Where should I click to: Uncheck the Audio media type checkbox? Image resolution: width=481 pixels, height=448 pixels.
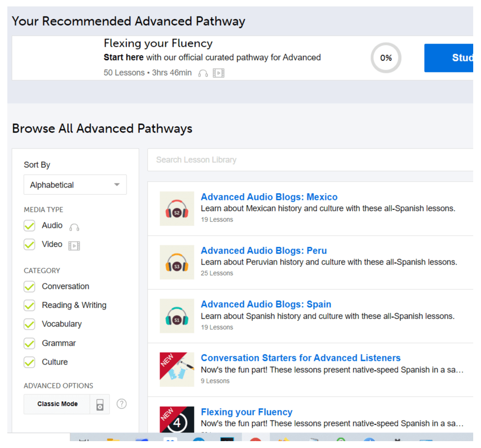pos(29,226)
